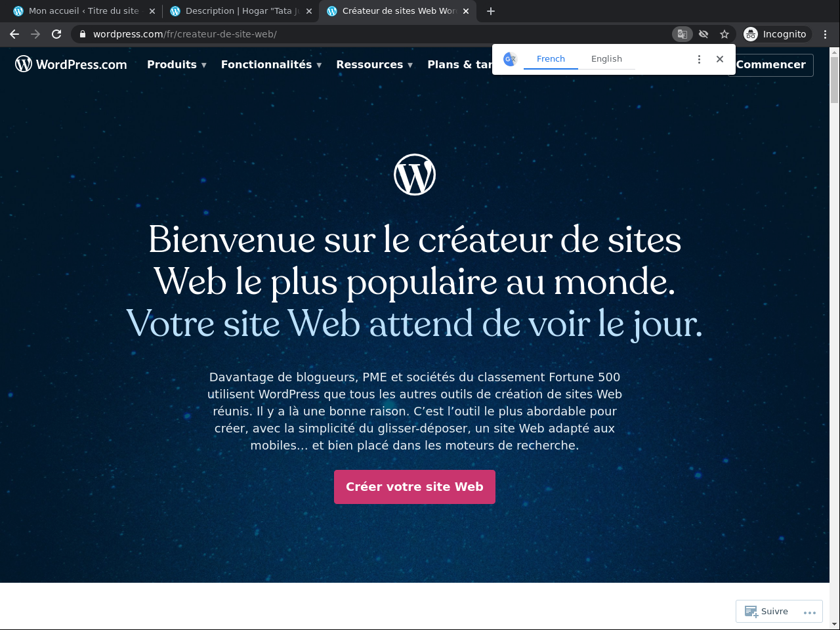Screen dimensions: 840x630
Task: Click the Suivre follow button
Action: 766,611
